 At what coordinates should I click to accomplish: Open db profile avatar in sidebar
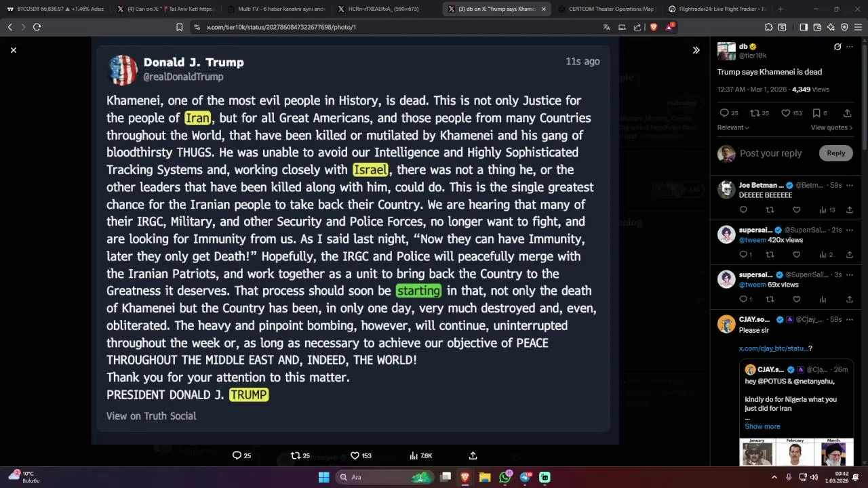tap(726, 51)
